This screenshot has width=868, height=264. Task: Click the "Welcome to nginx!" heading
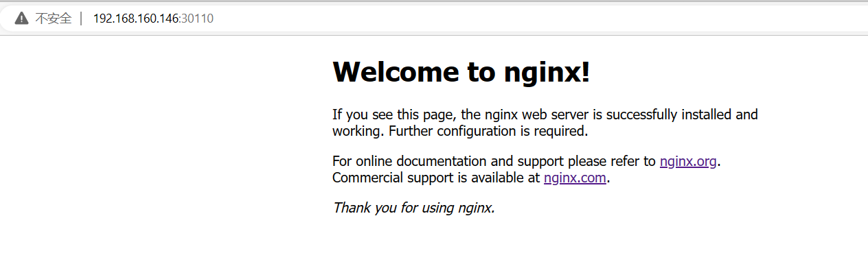tap(461, 72)
